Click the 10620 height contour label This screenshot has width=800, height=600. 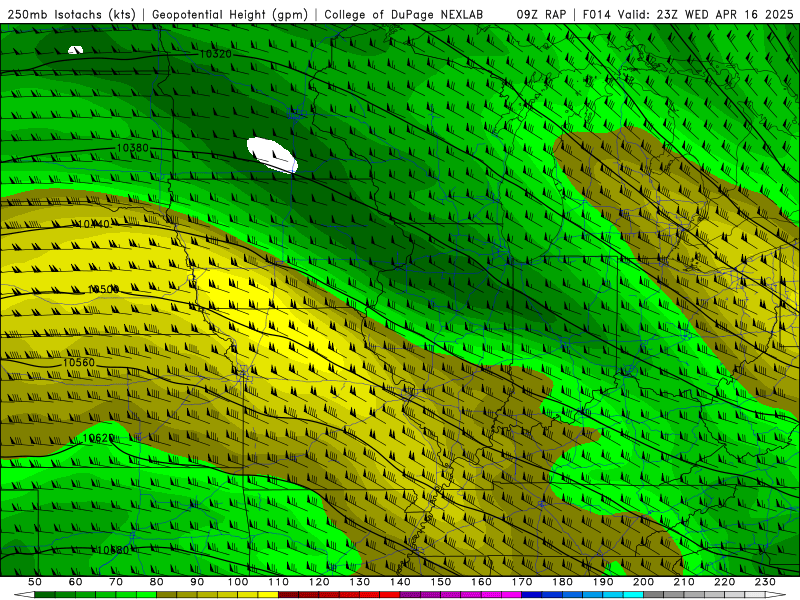[x=98, y=438]
